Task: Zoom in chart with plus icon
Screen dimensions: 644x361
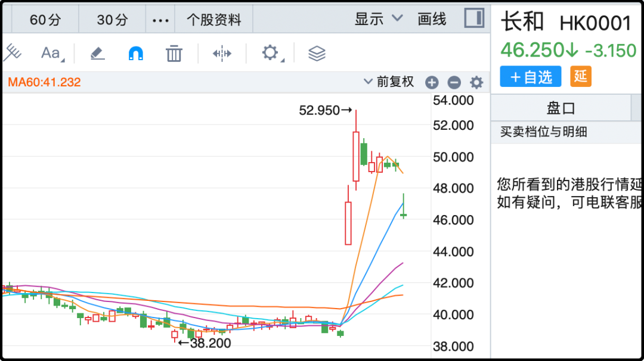Action: coord(432,83)
